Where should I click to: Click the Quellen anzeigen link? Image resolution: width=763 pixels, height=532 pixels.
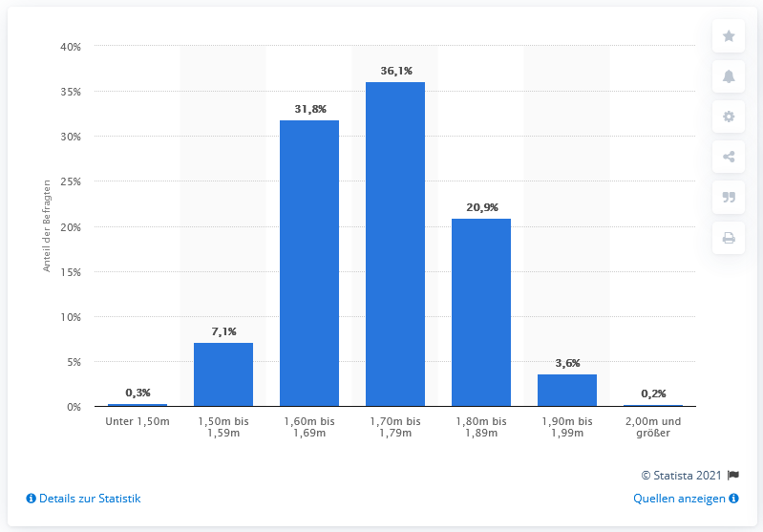tap(679, 499)
